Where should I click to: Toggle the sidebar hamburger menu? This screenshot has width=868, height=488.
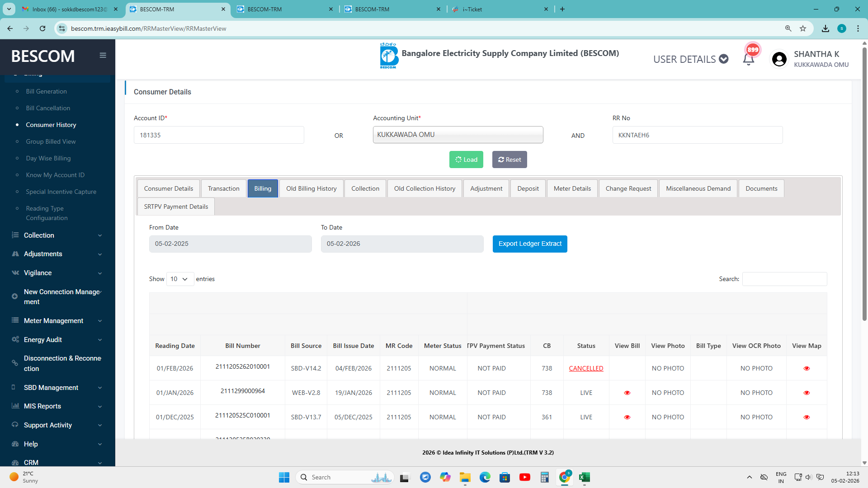point(103,55)
